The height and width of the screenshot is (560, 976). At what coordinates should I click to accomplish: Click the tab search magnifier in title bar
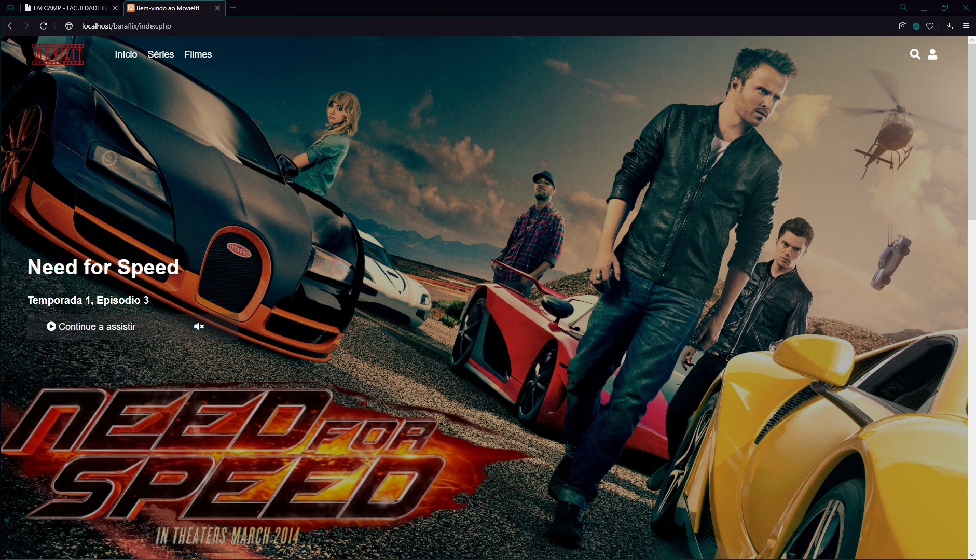903,7
